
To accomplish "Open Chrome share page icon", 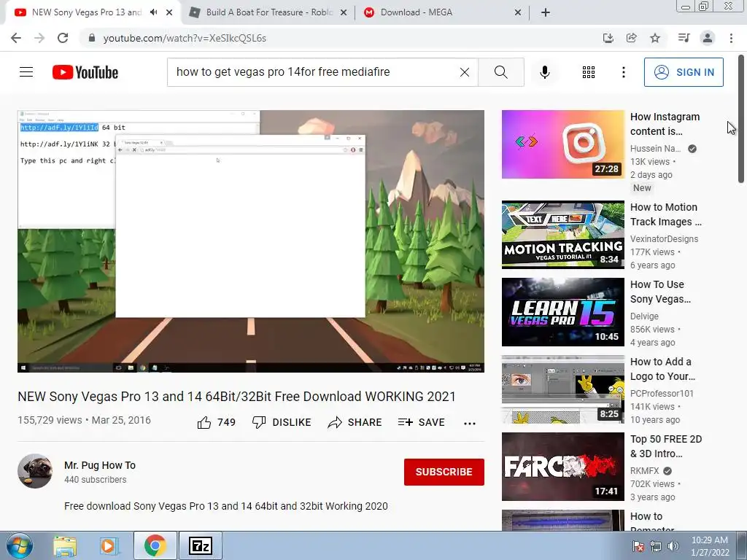I will [631, 38].
